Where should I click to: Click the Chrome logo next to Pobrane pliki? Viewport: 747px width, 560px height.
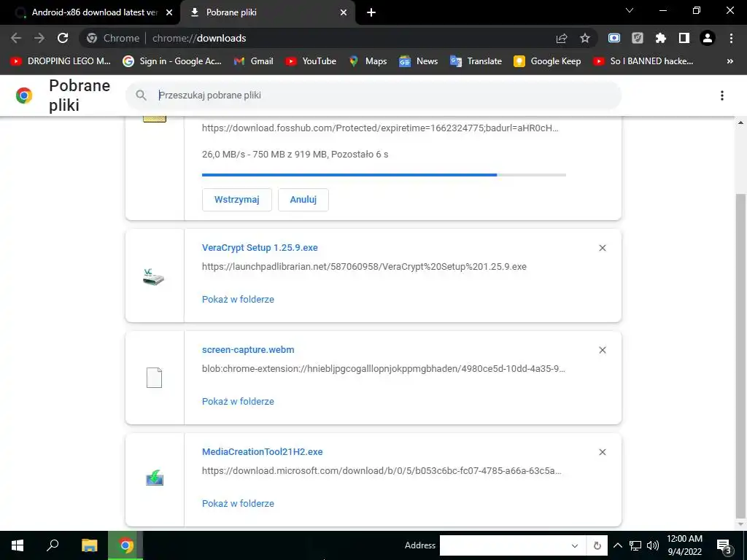(x=24, y=96)
